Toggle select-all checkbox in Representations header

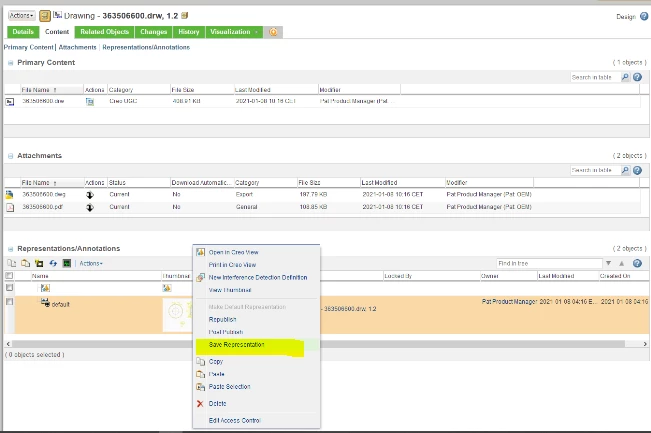point(9,276)
